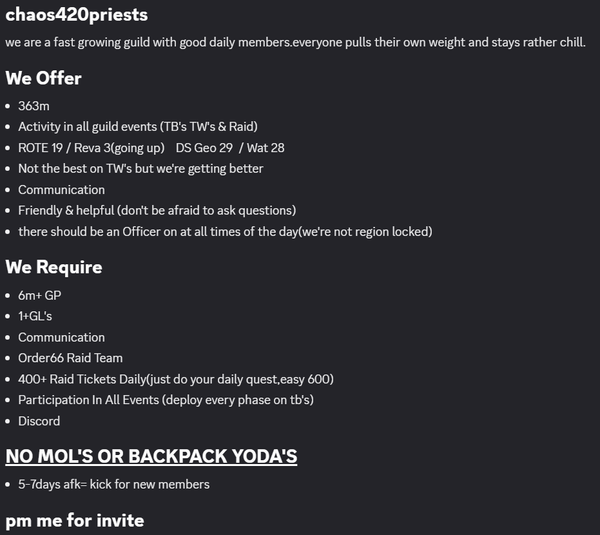The image size is (600, 535).
Task: Click the We Offer heading
Action: [x=43, y=78]
